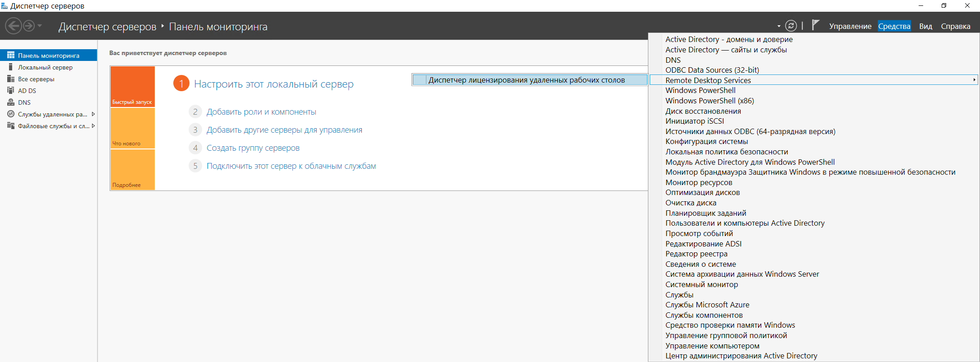Select Active Directory - домены и доверие
This screenshot has height=362, width=980.
pos(729,39)
